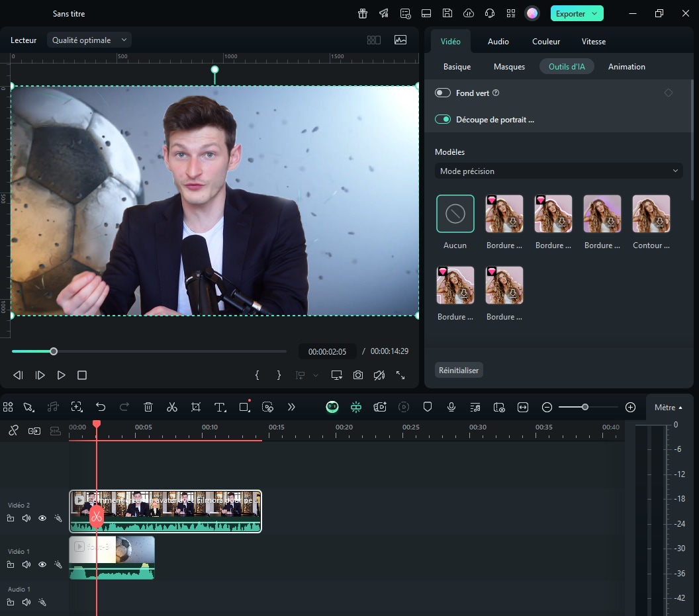
Task: Set mark-in point with left brace
Action: pyautogui.click(x=257, y=375)
